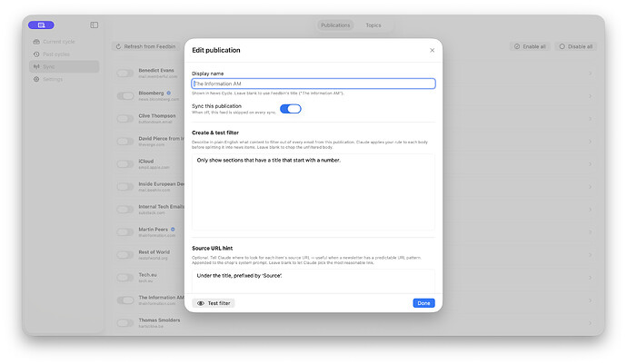Open Bloomberg row chevron
The height and width of the screenshot is (364, 627).
click(x=591, y=96)
